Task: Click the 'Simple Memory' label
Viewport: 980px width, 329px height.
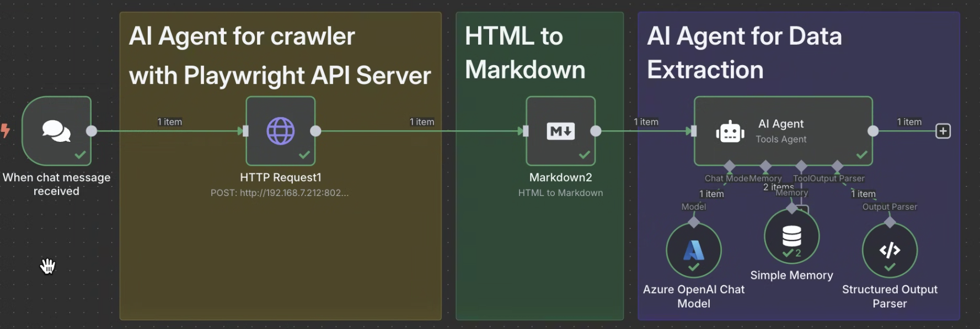Action: point(791,275)
